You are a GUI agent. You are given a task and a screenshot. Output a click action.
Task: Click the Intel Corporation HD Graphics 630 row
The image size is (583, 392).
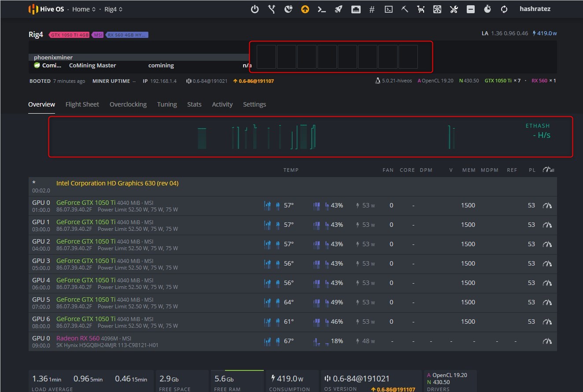[x=292, y=187]
